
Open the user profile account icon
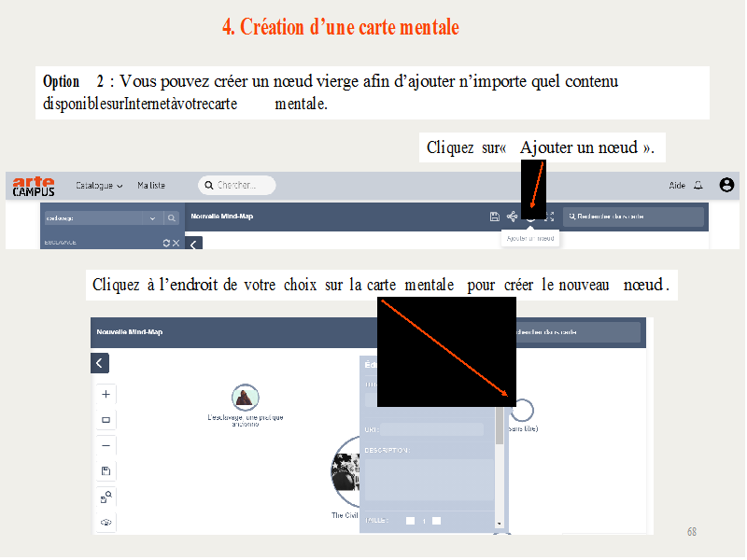(726, 185)
